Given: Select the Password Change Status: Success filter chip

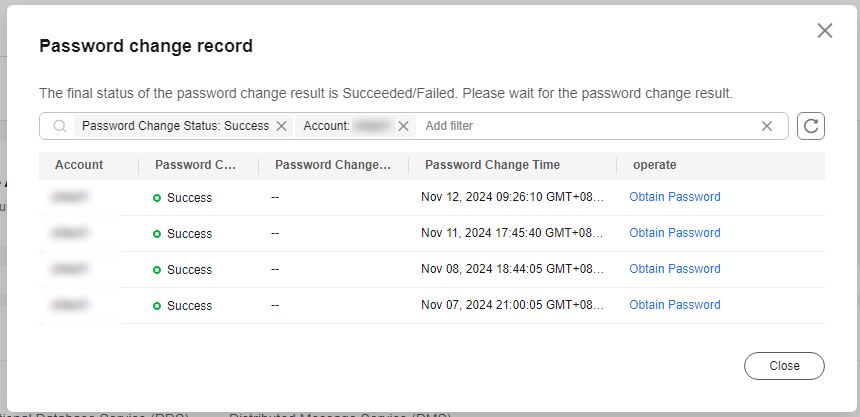Looking at the screenshot, I should pos(176,126).
